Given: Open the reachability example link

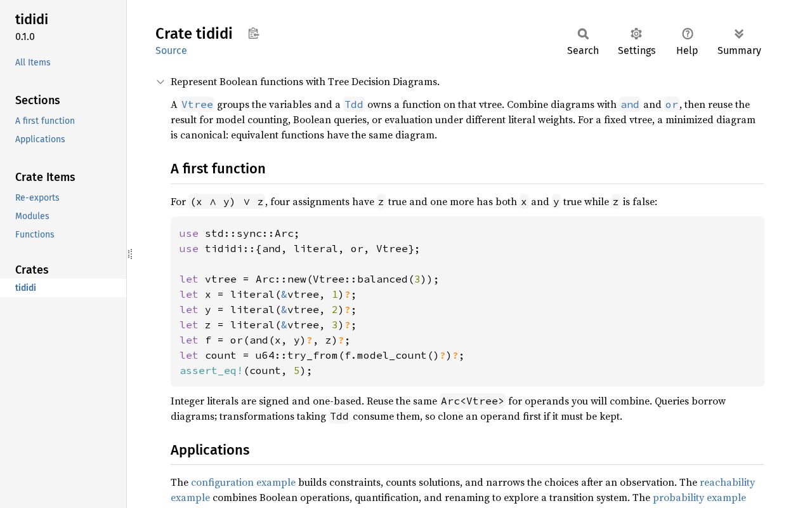Looking at the screenshot, I should (463, 490).
